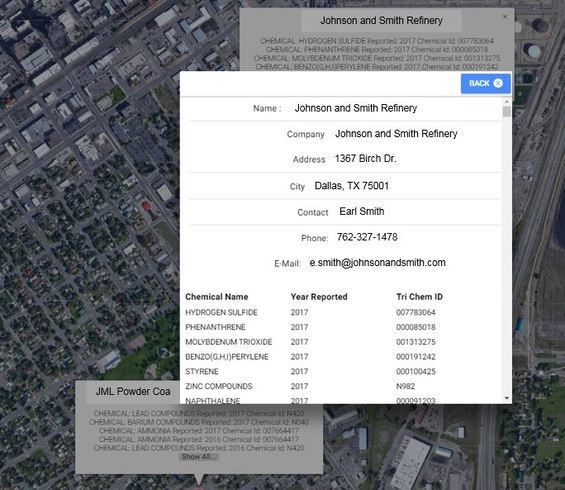The image size is (565, 490).
Task: Click the contact name Earl Smith
Action: tap(362, 211)
